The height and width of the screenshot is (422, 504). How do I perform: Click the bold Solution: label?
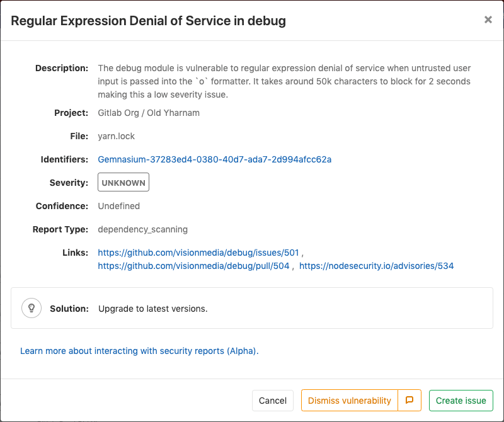[x=69, y=309]
